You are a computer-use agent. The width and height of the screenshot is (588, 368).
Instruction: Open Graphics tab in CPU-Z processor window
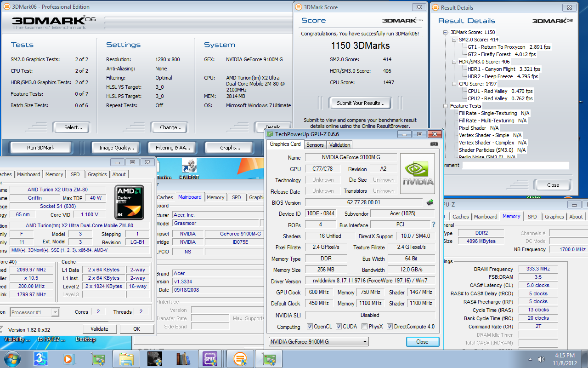click(x=97, y=174)
